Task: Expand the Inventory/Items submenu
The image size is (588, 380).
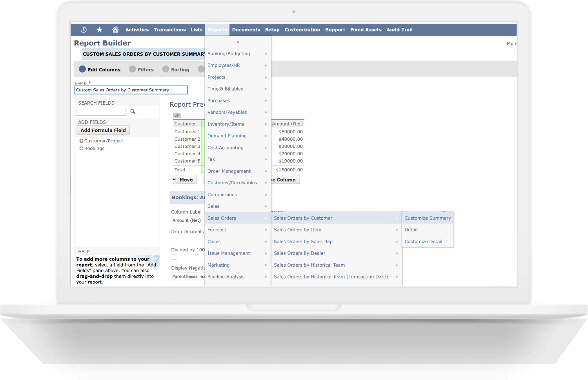Action: [x=238, y=124]
